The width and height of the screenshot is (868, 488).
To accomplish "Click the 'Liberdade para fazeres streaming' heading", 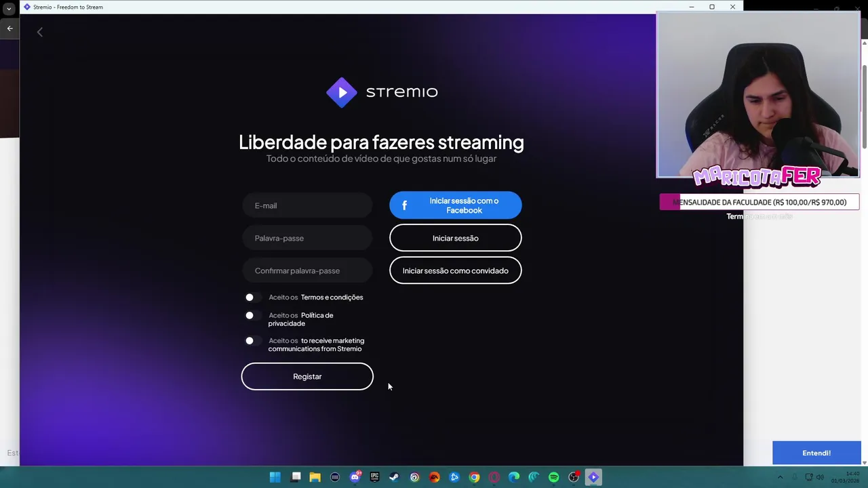I will tap(381, 142).
